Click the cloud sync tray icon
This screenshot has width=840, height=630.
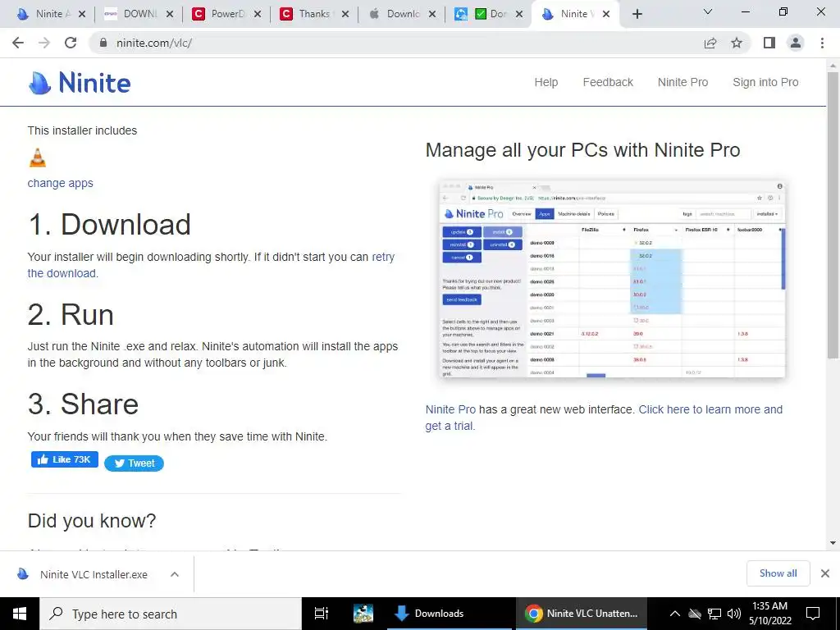pos(694,614)
